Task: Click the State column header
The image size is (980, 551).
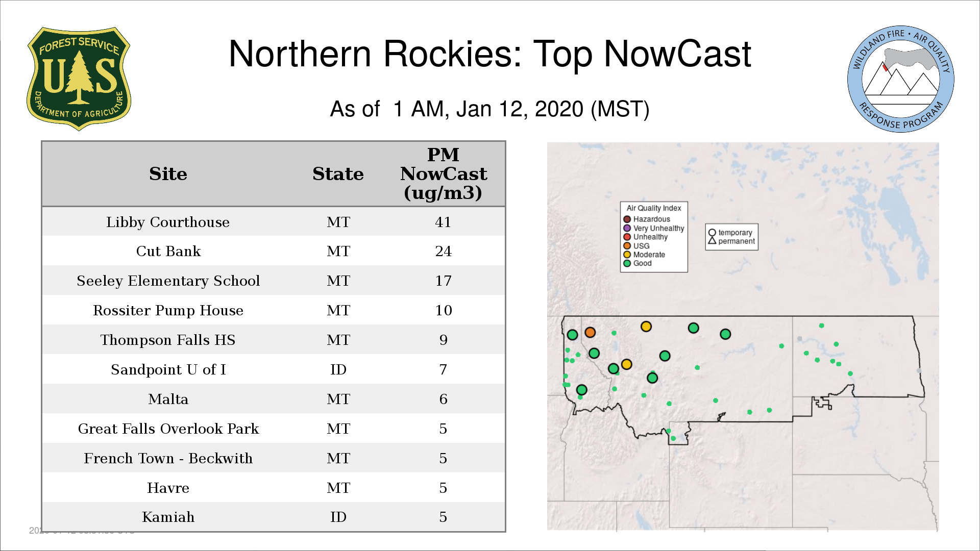Action: 338,174
